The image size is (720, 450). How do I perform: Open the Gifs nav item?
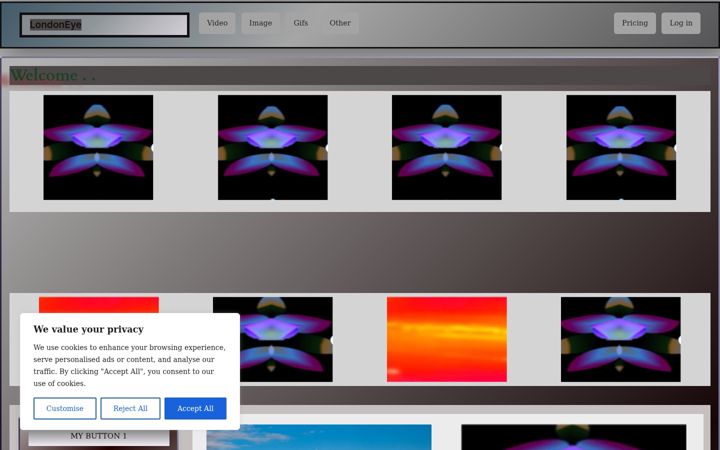pos(301,23)
